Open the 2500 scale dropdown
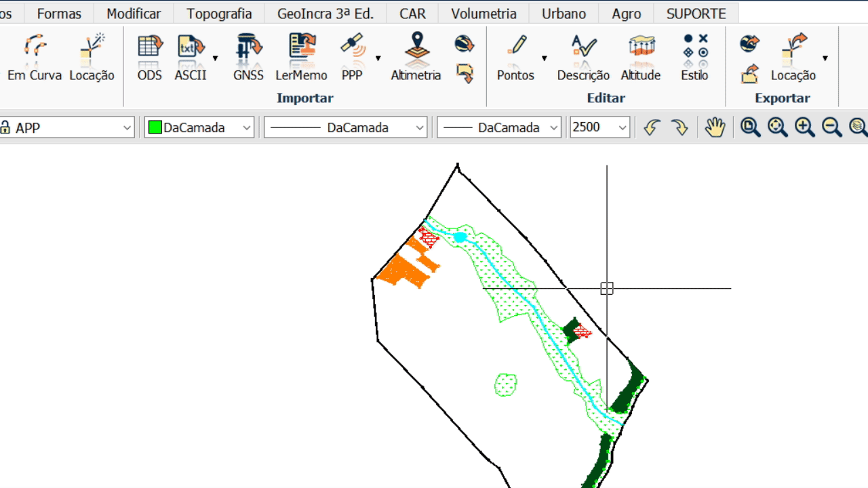This screenshot has width=868, height=488. tap(623, 127)
